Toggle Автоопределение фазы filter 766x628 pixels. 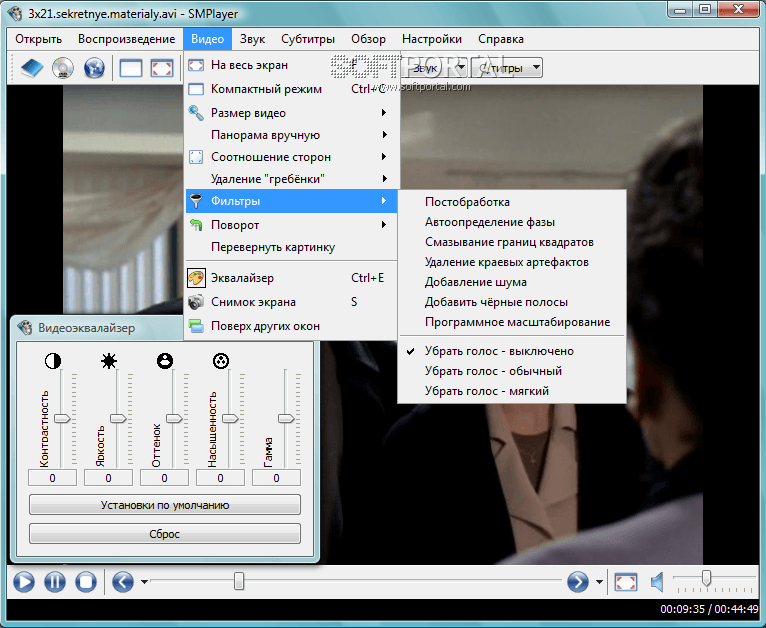pos(512,222)
